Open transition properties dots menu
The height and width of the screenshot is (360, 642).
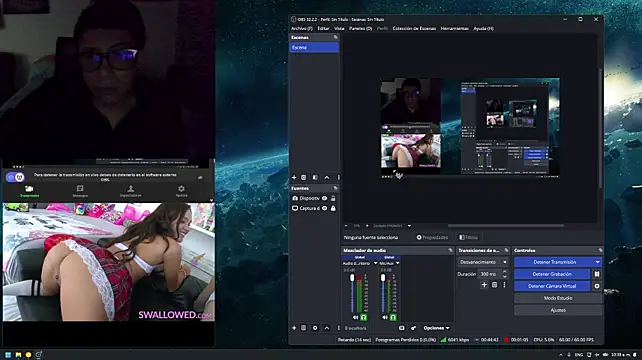point(504,285)
